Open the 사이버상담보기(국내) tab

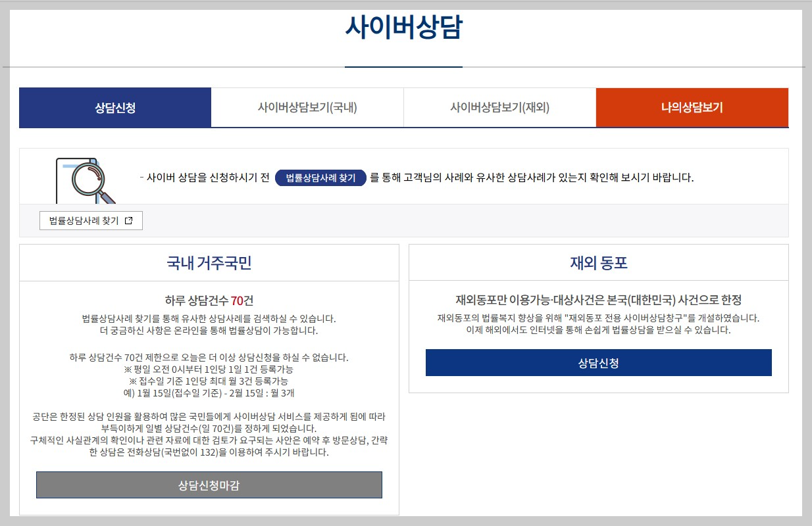[x=307, y=108]
